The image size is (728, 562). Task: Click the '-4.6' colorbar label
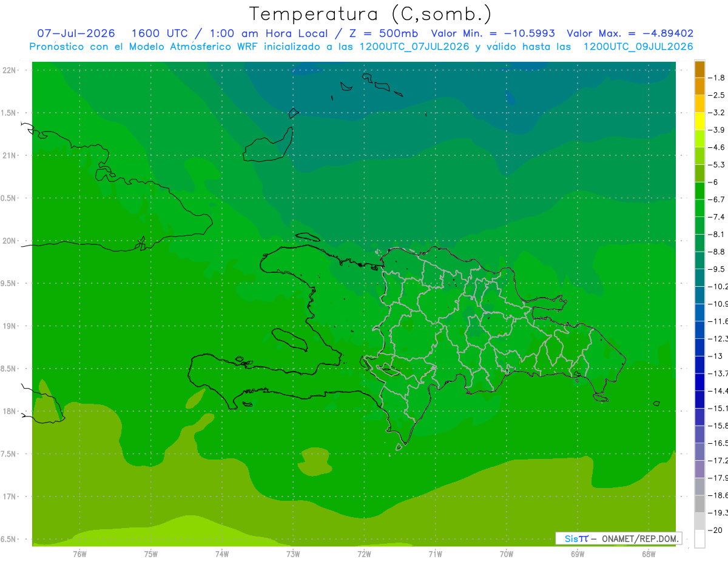click(718, 147)
